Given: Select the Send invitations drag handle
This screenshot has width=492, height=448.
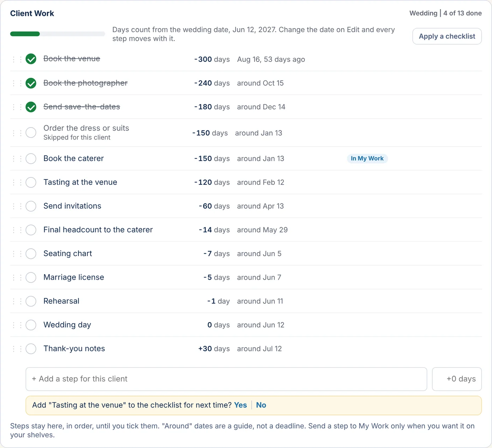Looking at the screenshot, I should click(x=17, y=206).
